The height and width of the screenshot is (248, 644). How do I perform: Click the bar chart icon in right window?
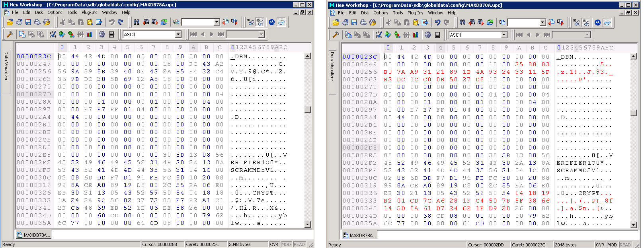[416, 35]
